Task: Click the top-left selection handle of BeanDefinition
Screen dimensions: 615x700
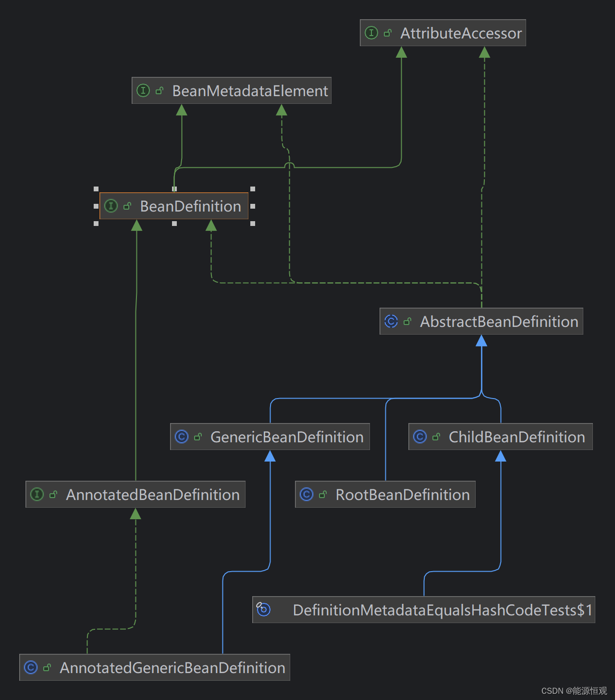Action: coord(96,189)
